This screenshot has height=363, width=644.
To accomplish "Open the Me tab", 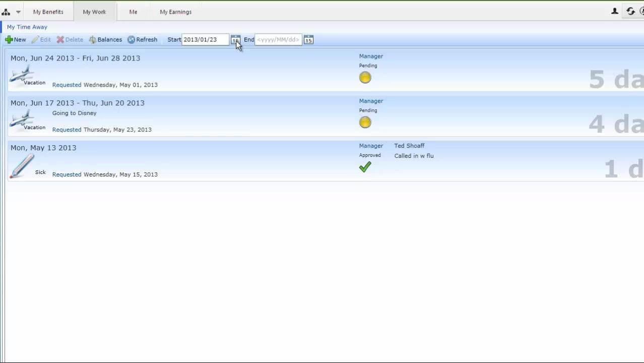I will [133, 12].
